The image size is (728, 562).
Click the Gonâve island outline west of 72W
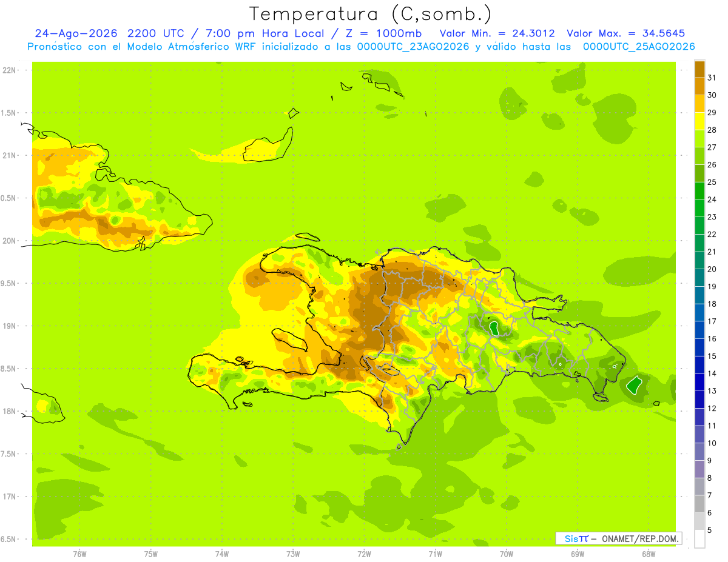pos(291,338)
